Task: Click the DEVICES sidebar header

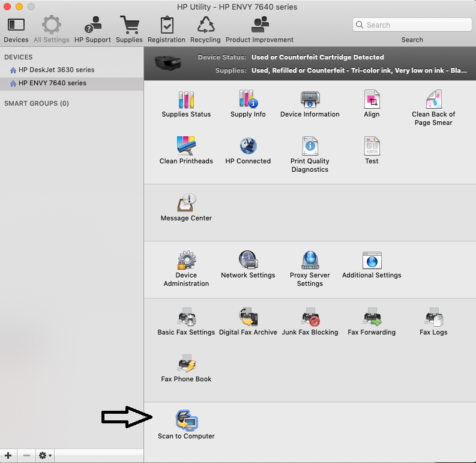Action: (18, 57)
